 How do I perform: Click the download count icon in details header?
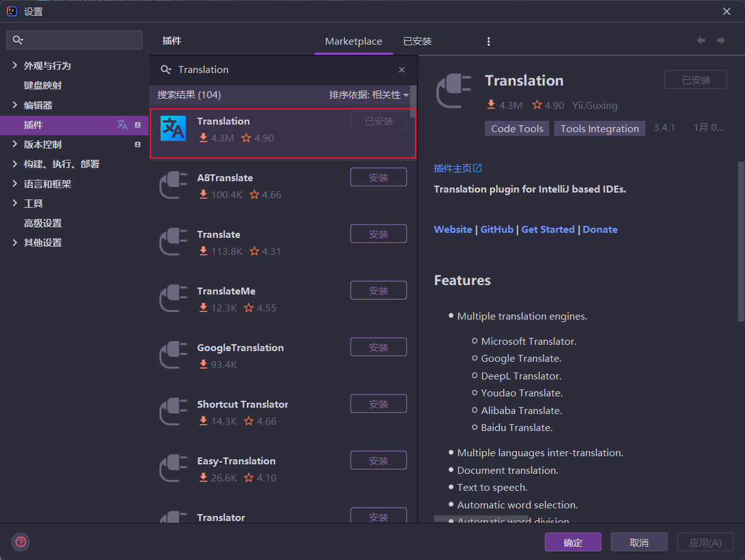coord(491,105)
